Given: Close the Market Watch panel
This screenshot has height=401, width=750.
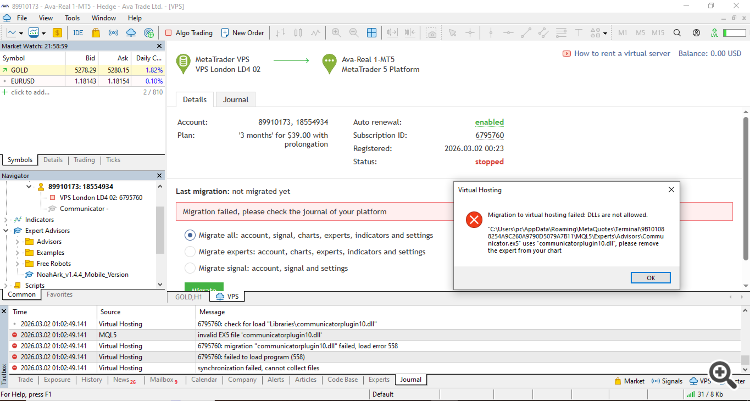Looking at the screenshot, I should point(159,46).
